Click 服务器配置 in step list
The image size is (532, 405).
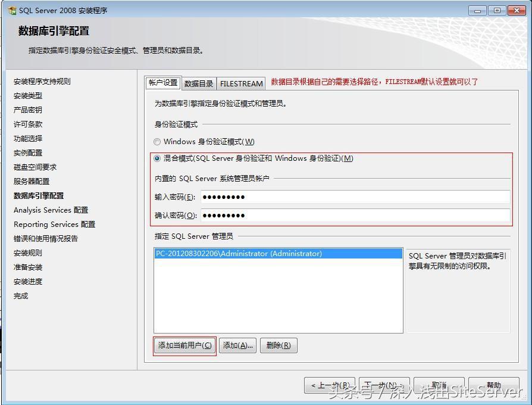click(x=32, y=181)
